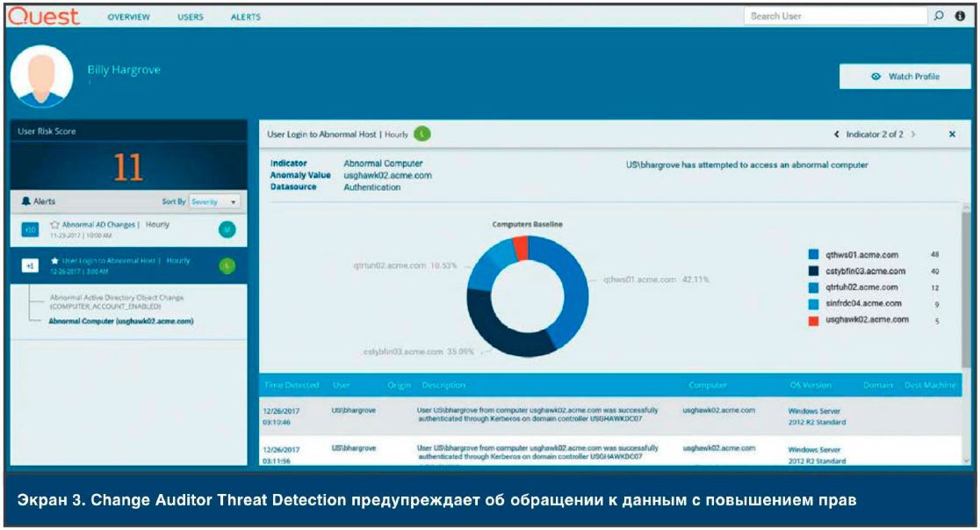Image resolution: width=980 pixels, height=530 pixels.
Task: Close the indicator detail panel
Action: (952, 134)
